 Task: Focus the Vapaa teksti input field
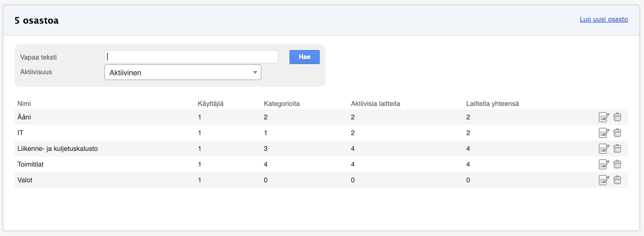coord(191,57)
